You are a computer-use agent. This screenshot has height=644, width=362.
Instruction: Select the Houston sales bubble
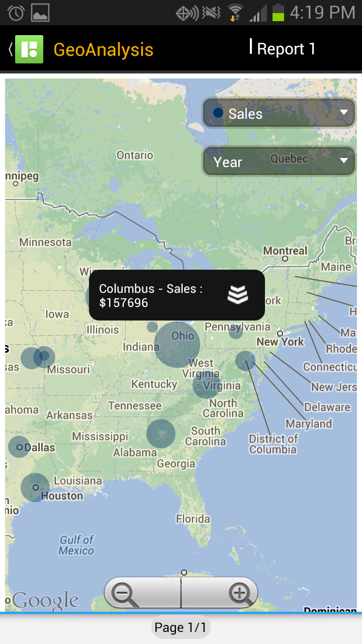35,488
